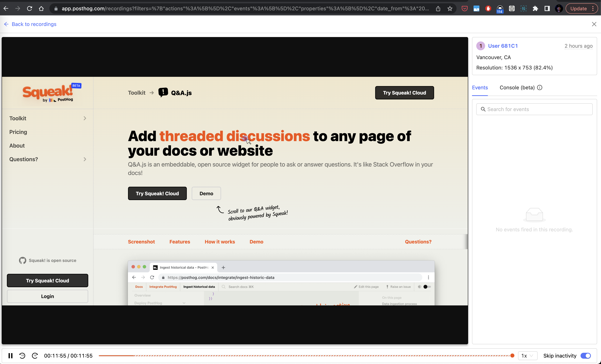Image resolution: width=601 pixels, height=364 pixels.
Task: Expand the Questions? sidebar chevron
Action: [85, 159]
